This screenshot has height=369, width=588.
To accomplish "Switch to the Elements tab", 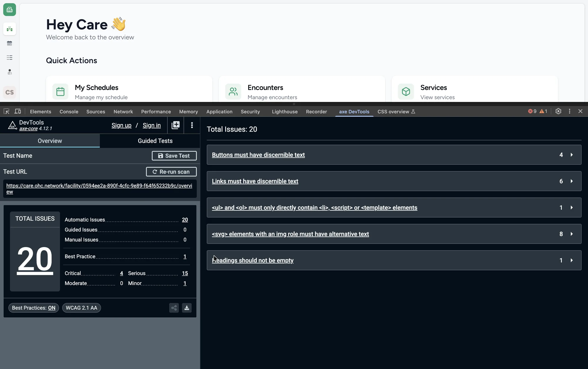I will tap(41, 112).
